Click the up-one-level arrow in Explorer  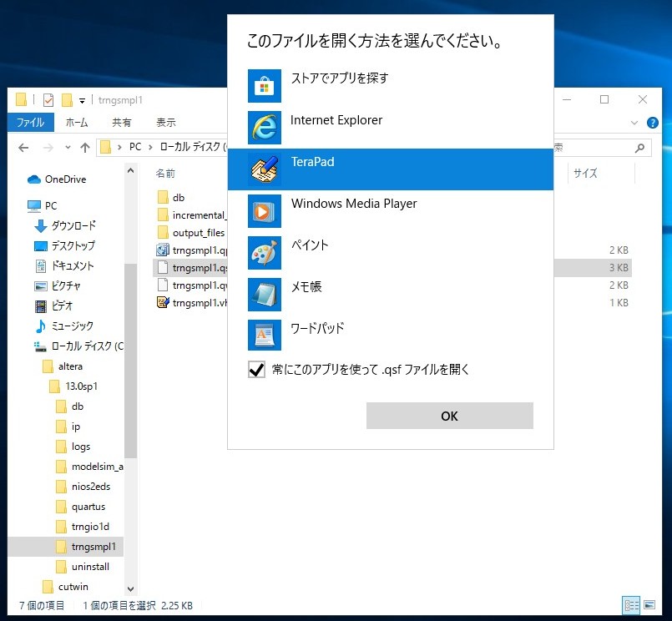[x=85, y=149]
